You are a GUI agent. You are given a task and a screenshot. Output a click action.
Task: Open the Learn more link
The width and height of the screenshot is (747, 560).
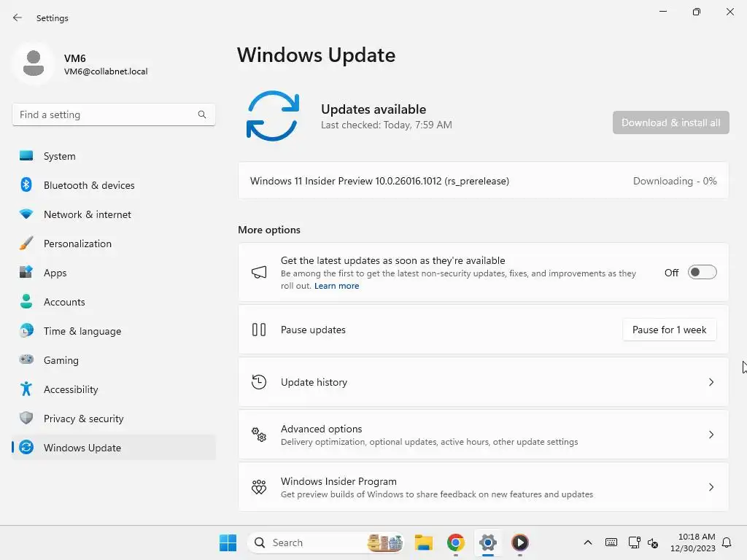tap(336, 286)
